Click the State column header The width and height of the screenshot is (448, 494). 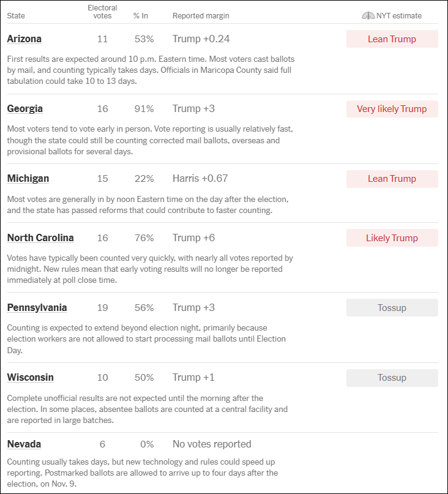click(16, 16)
